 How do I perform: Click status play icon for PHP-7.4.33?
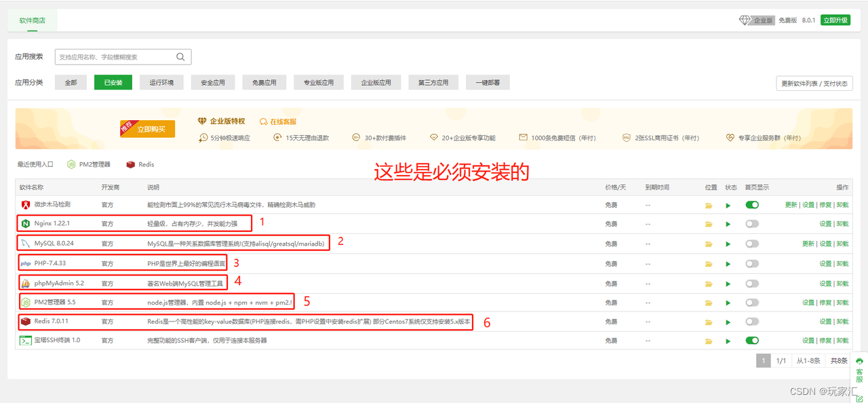(728, 263)
